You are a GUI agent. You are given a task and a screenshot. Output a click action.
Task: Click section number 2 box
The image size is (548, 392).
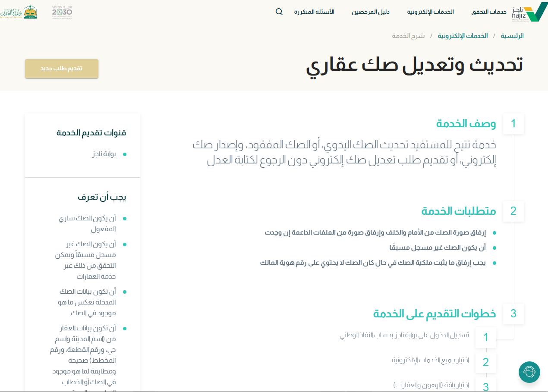513,211
